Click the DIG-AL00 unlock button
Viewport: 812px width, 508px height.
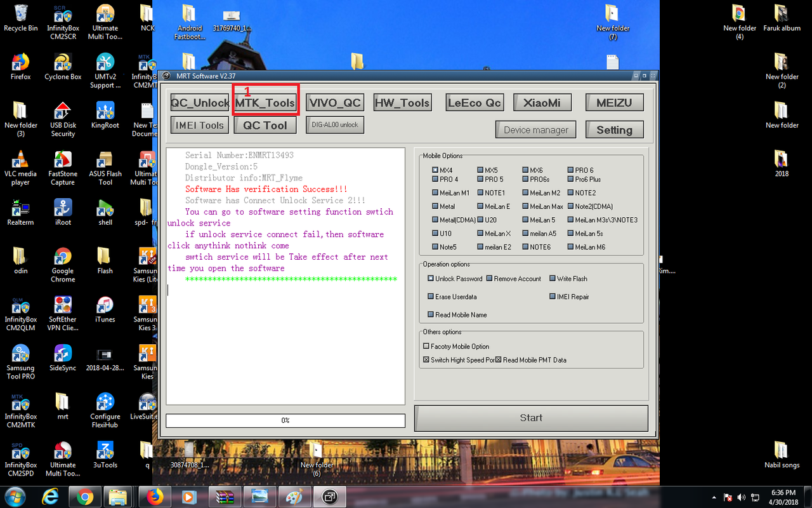335,125
